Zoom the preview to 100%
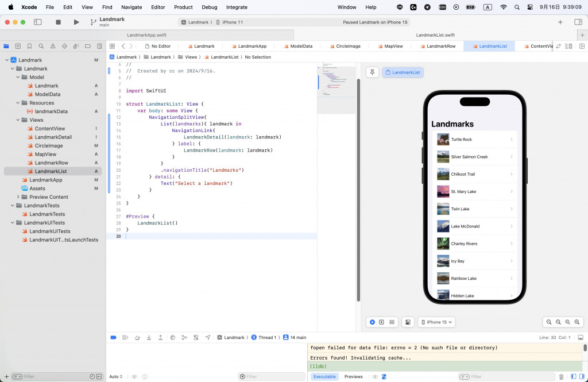This screenshot has width=588, height=382. 558,322
